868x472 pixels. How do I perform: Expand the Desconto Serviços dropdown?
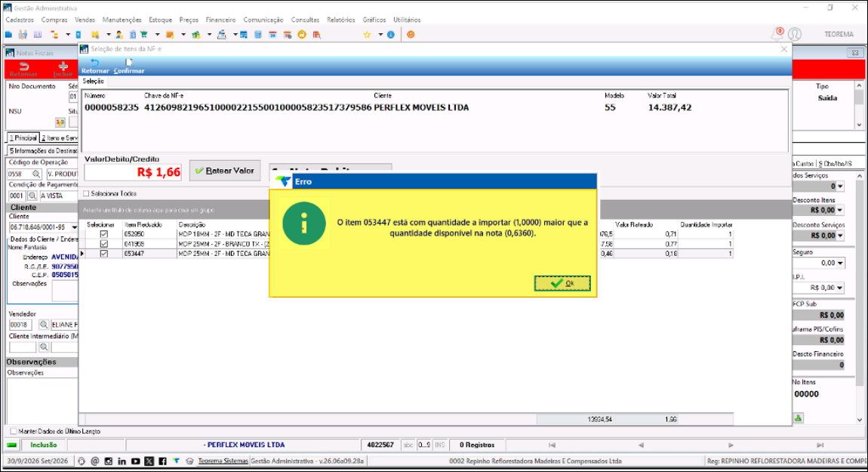coord(840,236)
